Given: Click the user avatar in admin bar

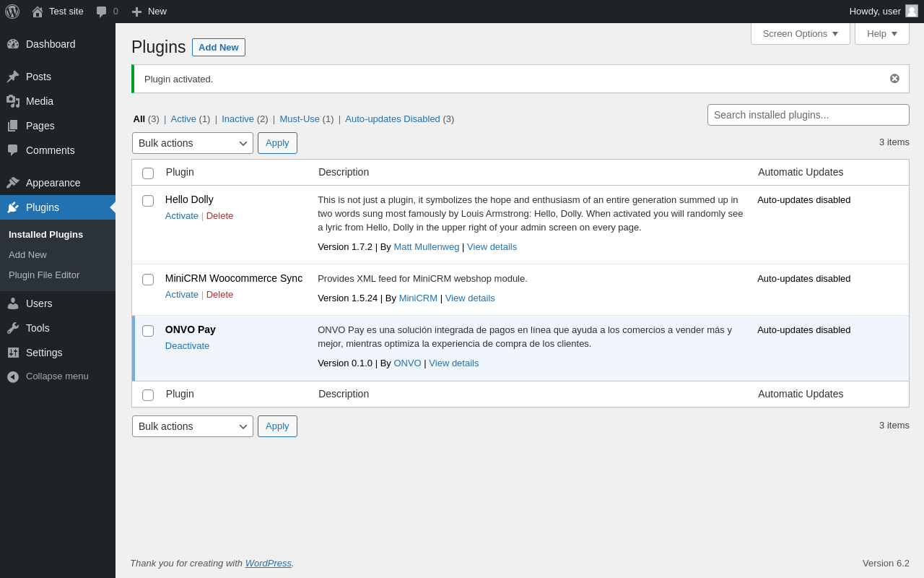Looking at the screenshot, I should click(x=912, y=12).
